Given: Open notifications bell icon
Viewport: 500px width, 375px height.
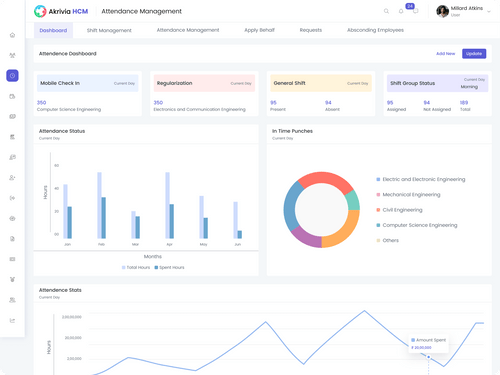Looking at the screenshot, I should [401, 11].
